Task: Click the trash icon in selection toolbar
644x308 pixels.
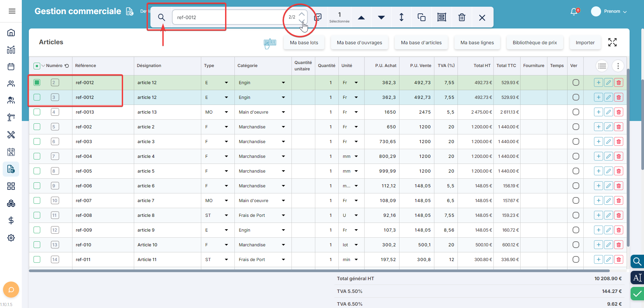Action: click(462, 17)
